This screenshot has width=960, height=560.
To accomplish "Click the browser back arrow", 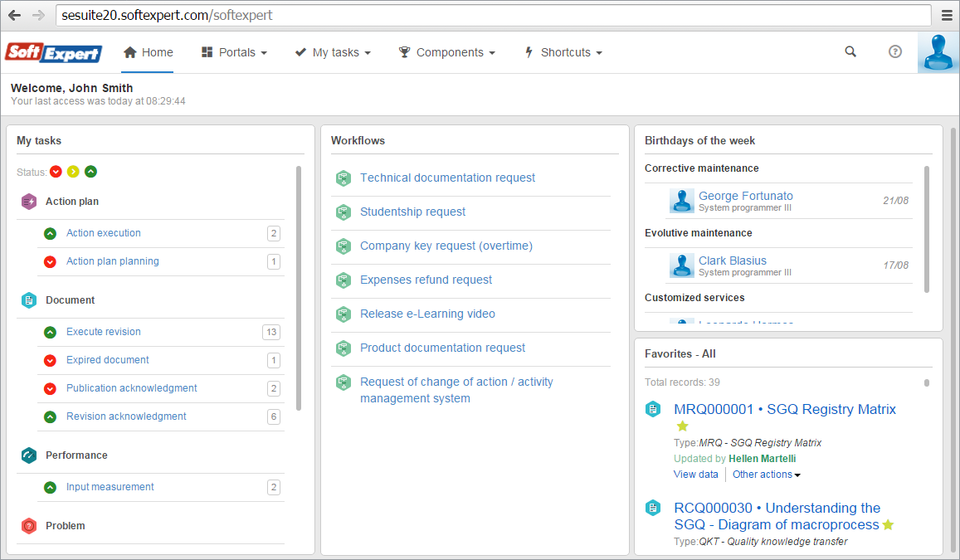I will point(15,15).
